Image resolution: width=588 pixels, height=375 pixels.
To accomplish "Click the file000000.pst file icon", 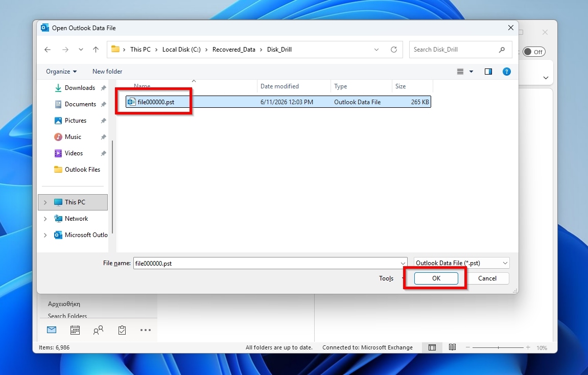I will [131, 102].
